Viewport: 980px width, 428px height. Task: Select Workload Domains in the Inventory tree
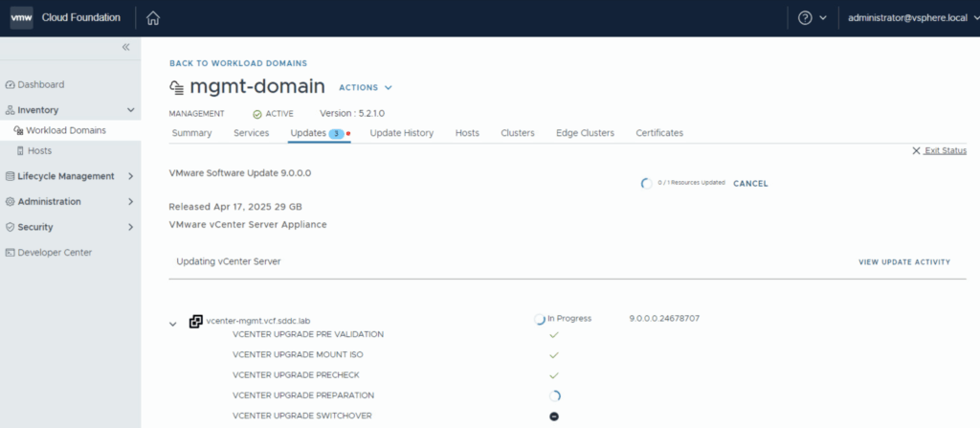65,130
